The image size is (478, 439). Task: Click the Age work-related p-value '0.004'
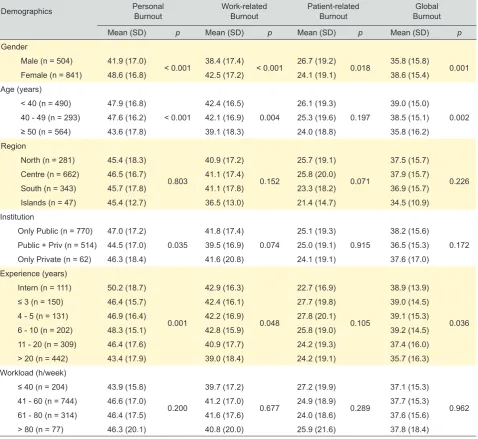[x=269, y=118]
